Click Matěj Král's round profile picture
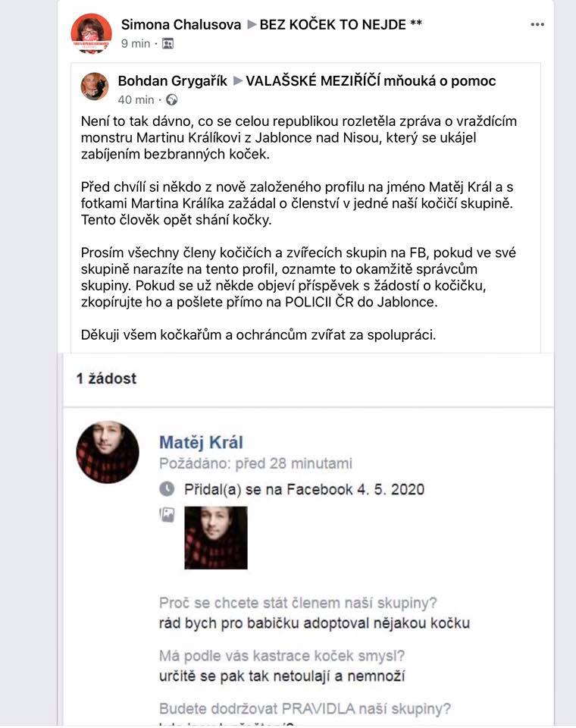Screen dimensions: 576x728 107,452
